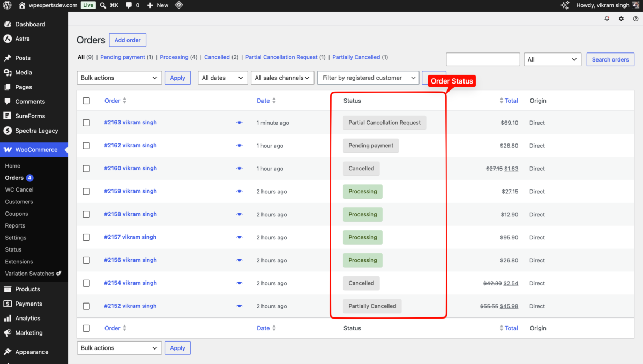Open the WordPress logo menu
643x364 pixels.
[7, 5]
